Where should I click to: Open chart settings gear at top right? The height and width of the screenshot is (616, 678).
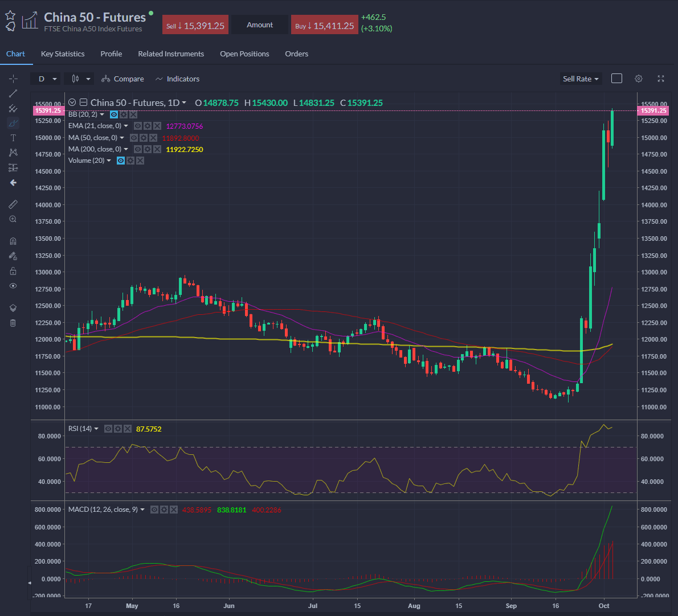pos(639,79)
